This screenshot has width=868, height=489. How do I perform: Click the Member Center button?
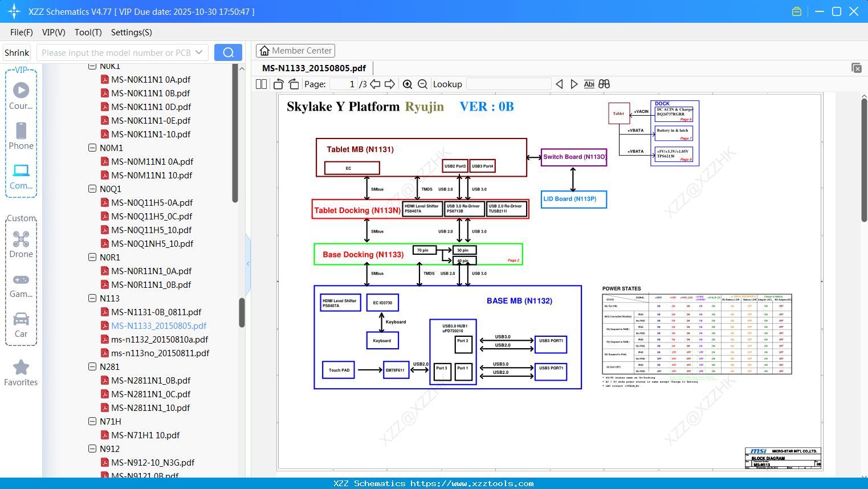295,50
